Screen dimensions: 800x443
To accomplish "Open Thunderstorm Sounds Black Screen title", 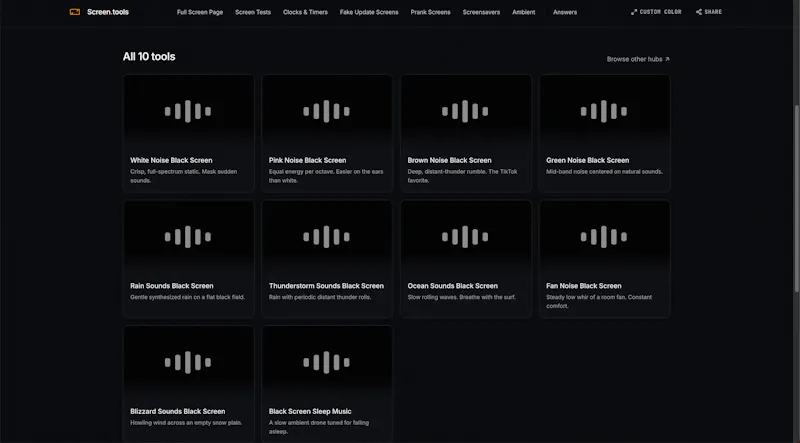I will (326, 286).
